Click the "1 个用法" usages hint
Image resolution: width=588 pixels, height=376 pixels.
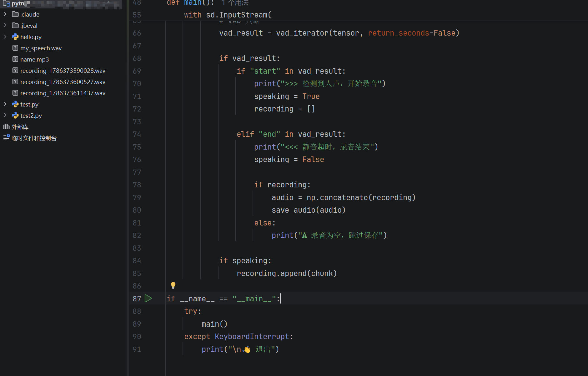[235, 3]
